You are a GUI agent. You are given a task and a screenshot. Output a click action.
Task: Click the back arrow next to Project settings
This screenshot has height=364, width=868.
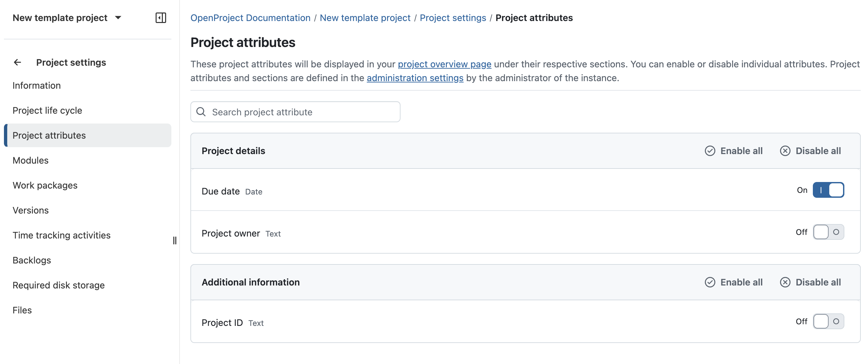coord(17,62)
